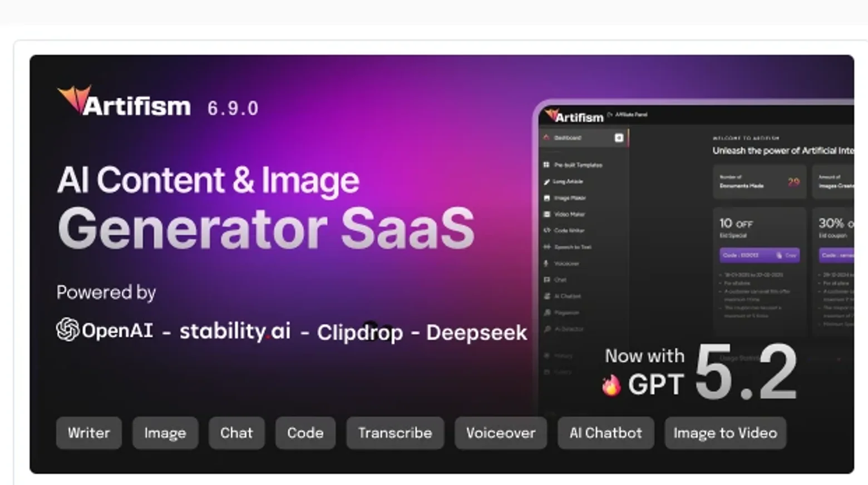This screenshot has width=868, height=485.
Task: Select the Voiceover feature pill
Action: tap(501, 433)
